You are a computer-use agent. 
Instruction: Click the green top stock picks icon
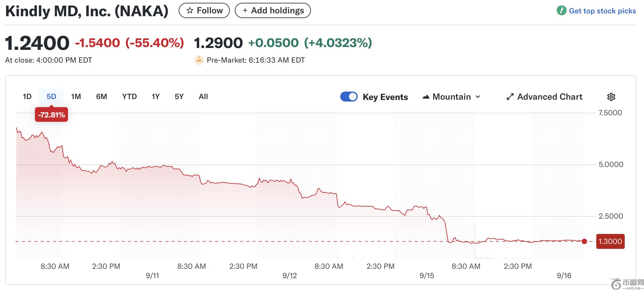tap(561, 11)
